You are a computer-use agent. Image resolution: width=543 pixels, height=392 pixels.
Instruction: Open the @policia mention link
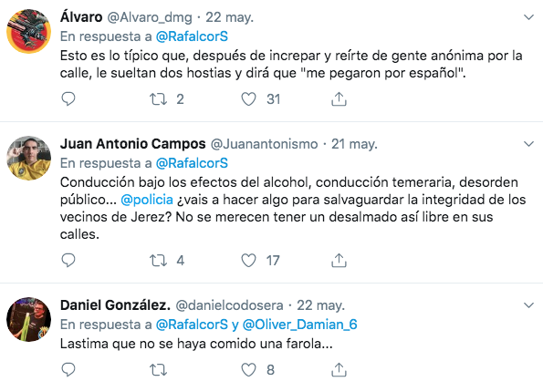(x=147, y=200)
